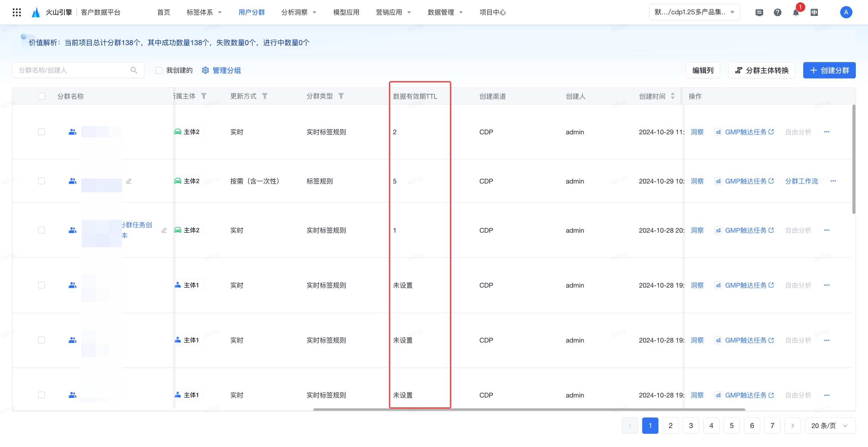This screenshot has width=868, height=447.
Task: Click GMP触达任务 chart icon in first row
Action: tap(718, 132)
